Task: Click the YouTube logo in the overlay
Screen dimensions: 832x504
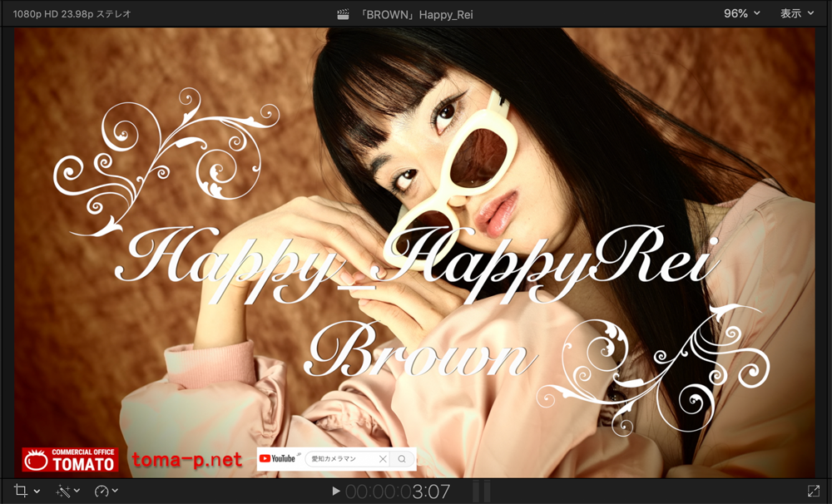Action: [278, 459]
